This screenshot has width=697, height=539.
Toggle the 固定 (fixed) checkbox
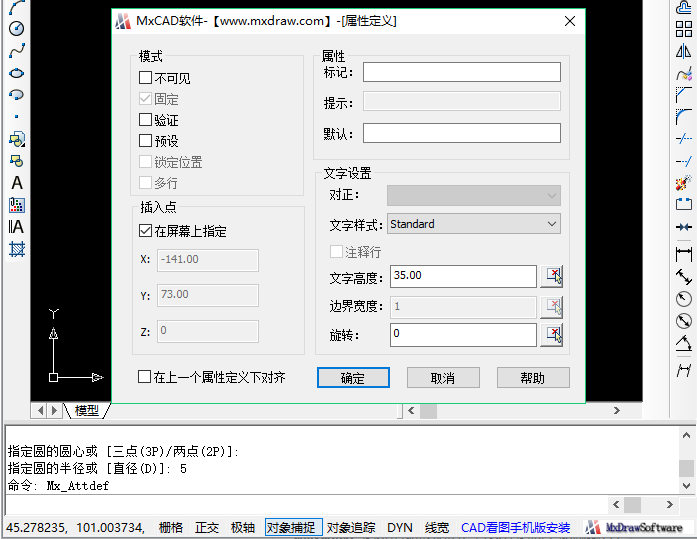145,99
